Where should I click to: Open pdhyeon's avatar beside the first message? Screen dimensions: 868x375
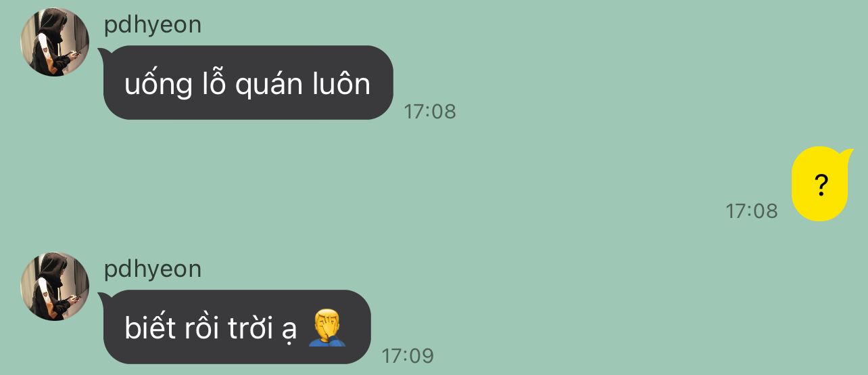pos(55,42)
